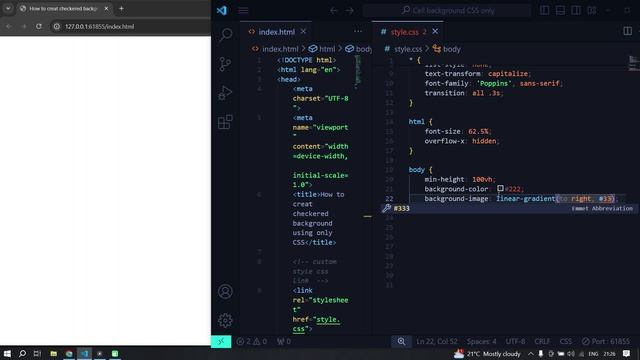The width and height of the screenshot is (640, 360).
Task: Click the #222 color swatch in the CSS
Action: [x=500, y=189]
